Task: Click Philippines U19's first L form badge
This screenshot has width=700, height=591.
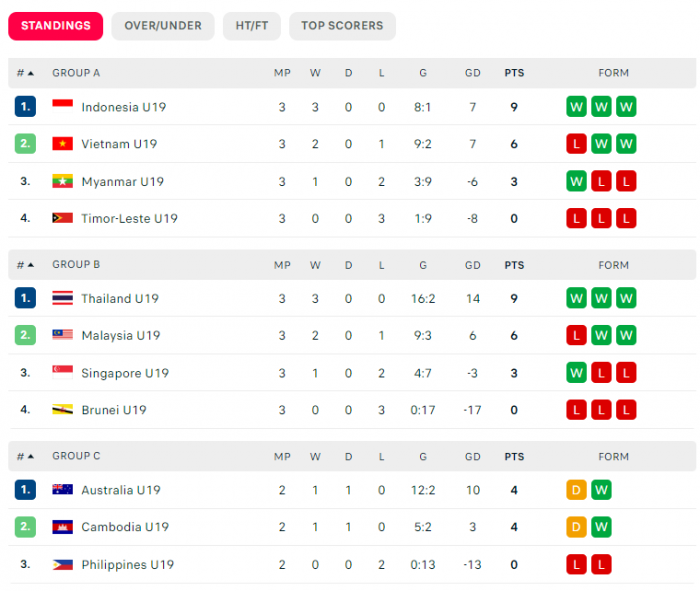Action: 576,564
